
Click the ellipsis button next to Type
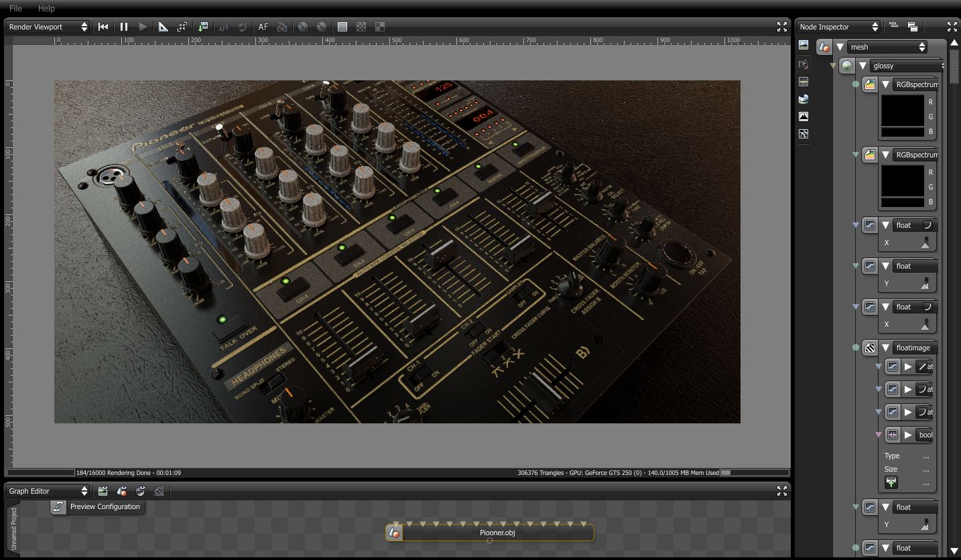[x=926, y=456]
